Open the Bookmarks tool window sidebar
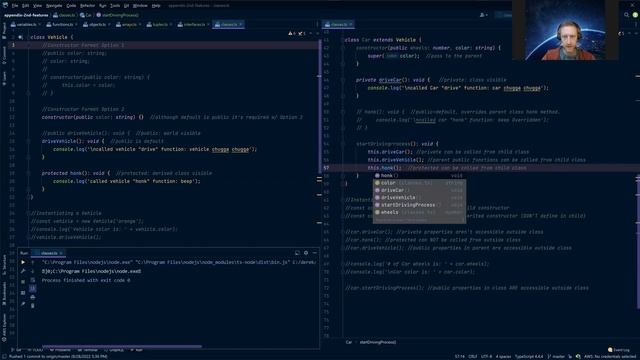Viewport: 640px width, 360px height. [4, 293]
